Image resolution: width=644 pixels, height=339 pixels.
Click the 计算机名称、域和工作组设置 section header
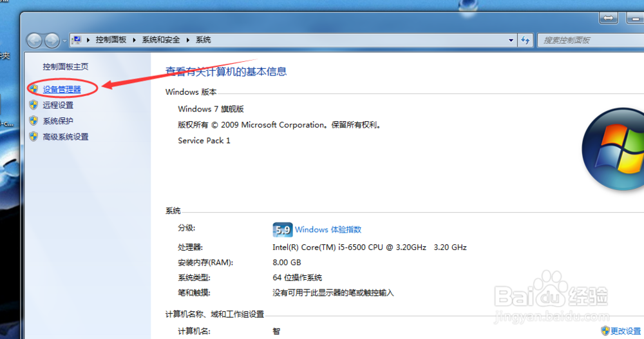click(x=215, y=315)
